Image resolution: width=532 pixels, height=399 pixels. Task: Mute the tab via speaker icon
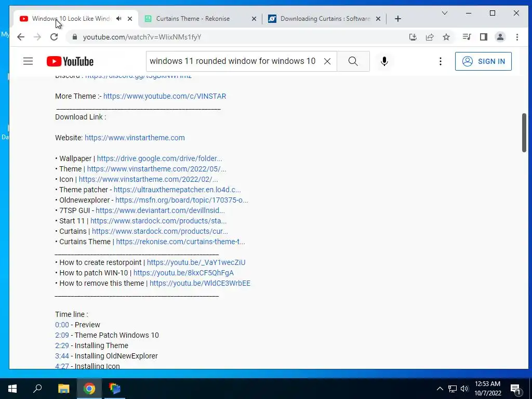[119, 18]
